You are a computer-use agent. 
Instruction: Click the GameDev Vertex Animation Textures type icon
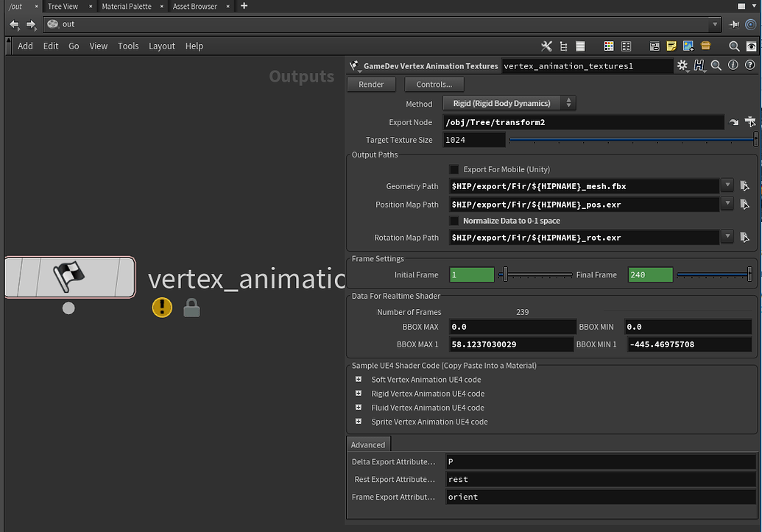355,66
